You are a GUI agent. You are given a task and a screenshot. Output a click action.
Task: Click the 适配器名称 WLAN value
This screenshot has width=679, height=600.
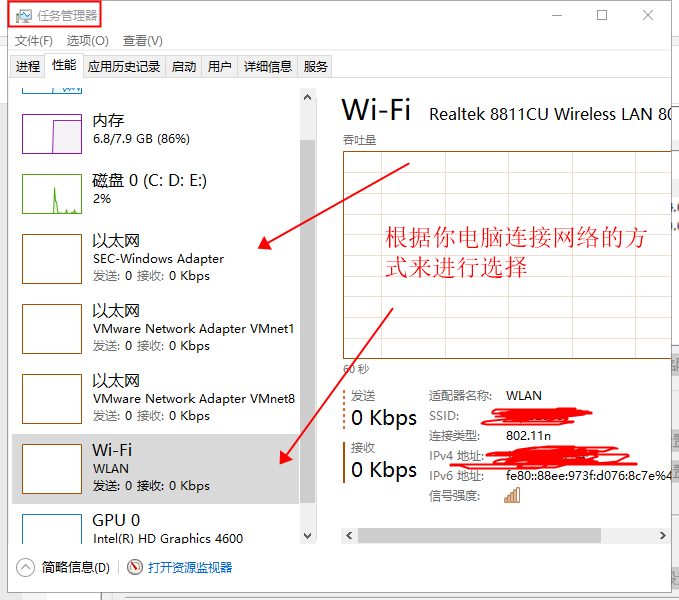pyautogui.click(x=524, y=396)
